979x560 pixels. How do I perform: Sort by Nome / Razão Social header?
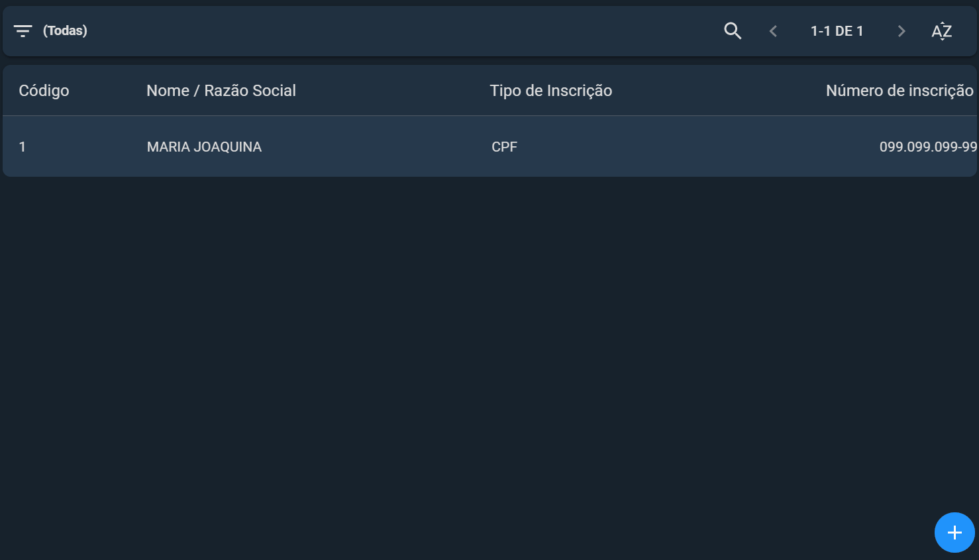click(221, 91)
